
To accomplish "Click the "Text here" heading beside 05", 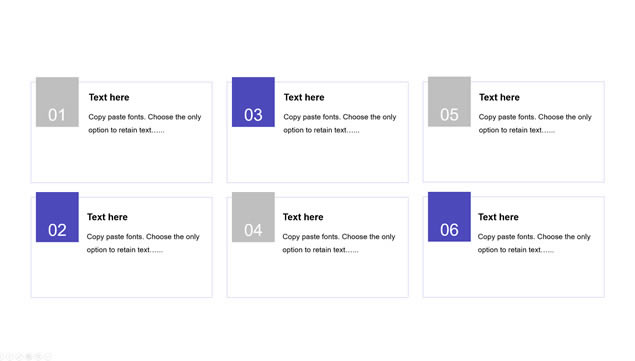I will click(499, 97).
